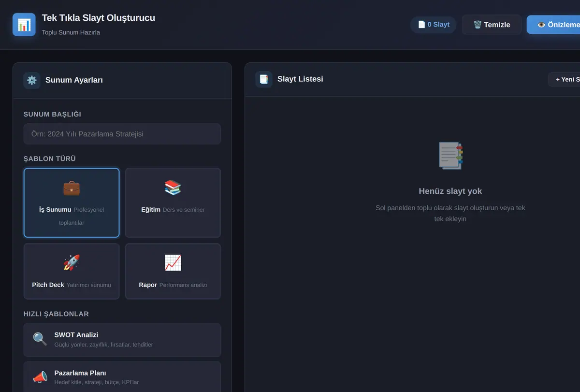Click the magnifier icon of SWOT Analizi
580x392 pixels.
tap(40, 339)
